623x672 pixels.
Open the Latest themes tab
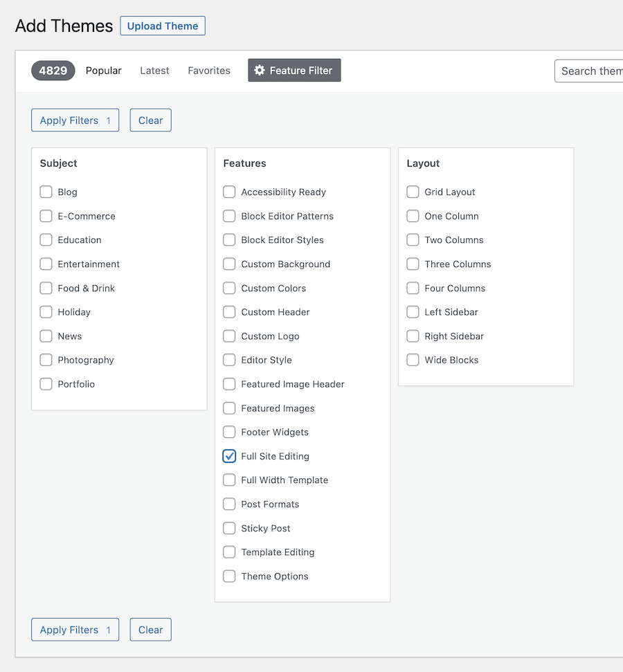[154, 71]
